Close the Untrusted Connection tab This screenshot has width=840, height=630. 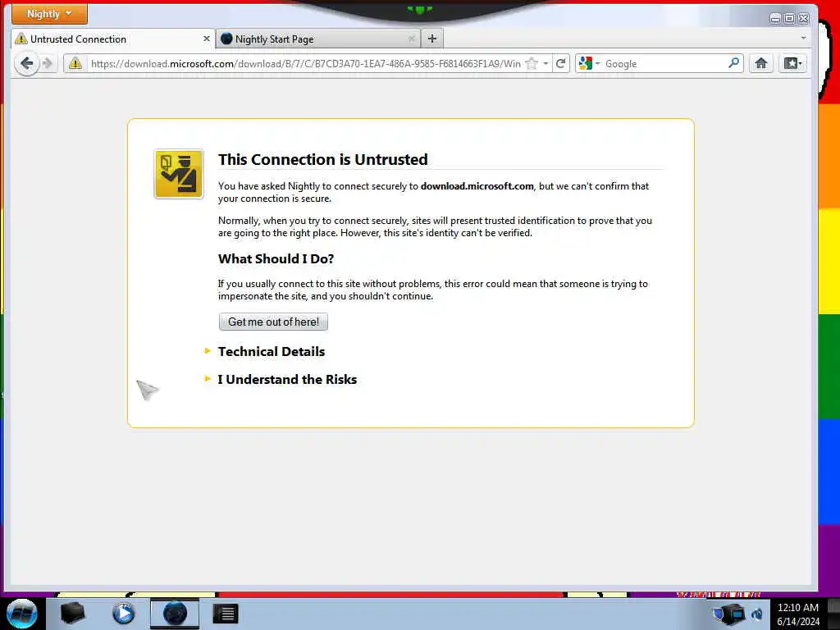point(206,39)
